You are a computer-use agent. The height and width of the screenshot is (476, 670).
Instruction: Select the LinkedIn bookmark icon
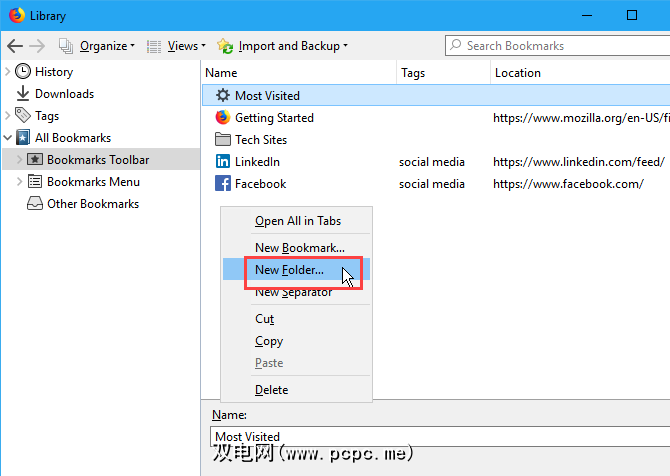222,162
